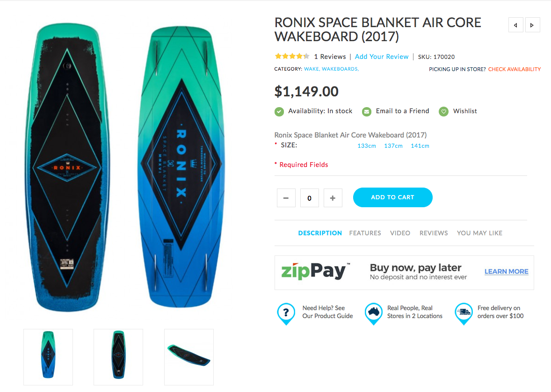Go to previous product arrow

point(515,25)
